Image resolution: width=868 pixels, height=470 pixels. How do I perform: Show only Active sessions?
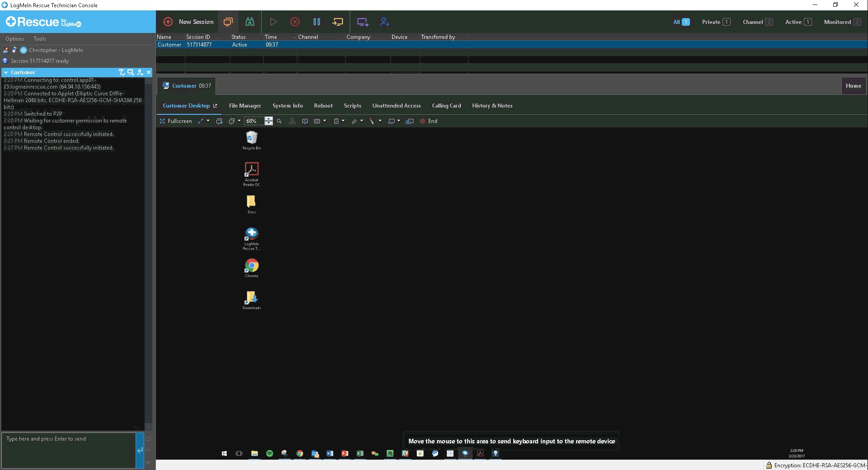point(798,22)
